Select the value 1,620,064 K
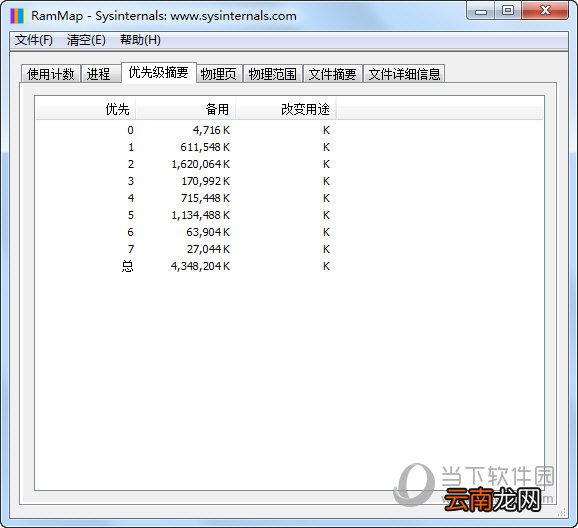The height and width of the screenshot is (528, 578). pos(201,164)
